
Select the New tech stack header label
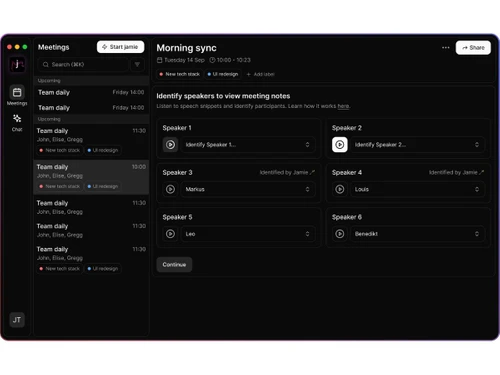179,74
